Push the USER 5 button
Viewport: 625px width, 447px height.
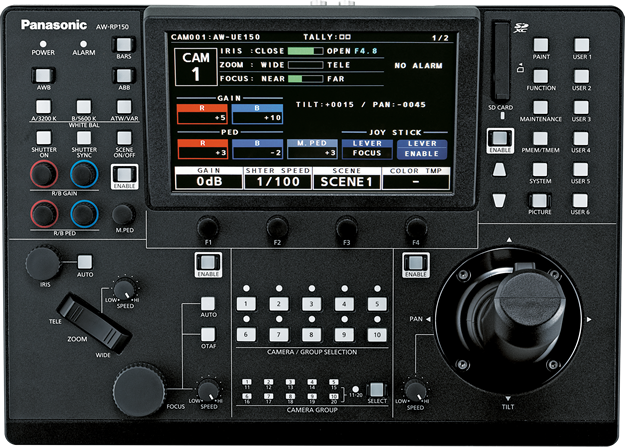[580, 169]
